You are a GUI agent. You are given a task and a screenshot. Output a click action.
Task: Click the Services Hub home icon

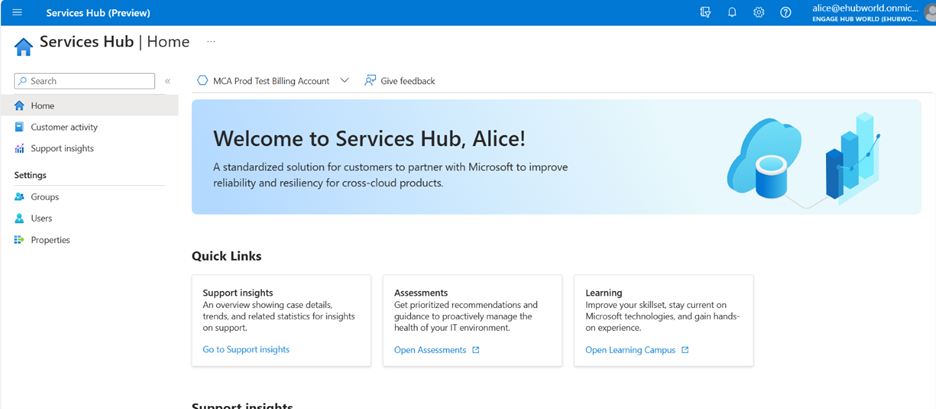(x=23, y=46)
